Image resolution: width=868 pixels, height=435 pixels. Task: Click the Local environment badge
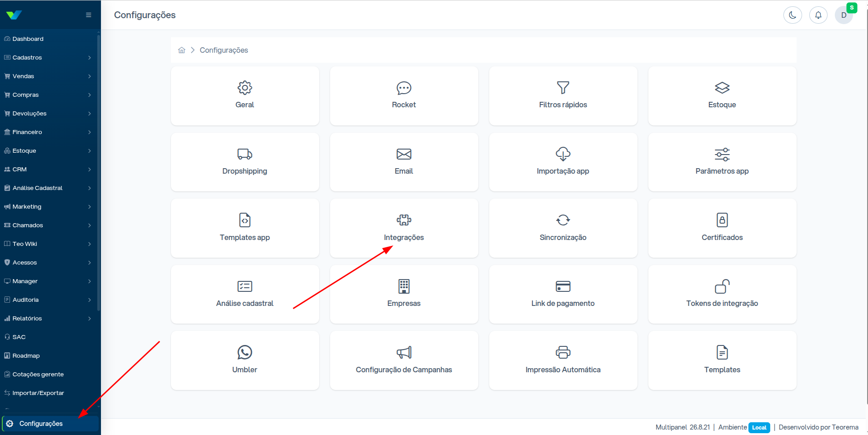click(x=759, y=427)
